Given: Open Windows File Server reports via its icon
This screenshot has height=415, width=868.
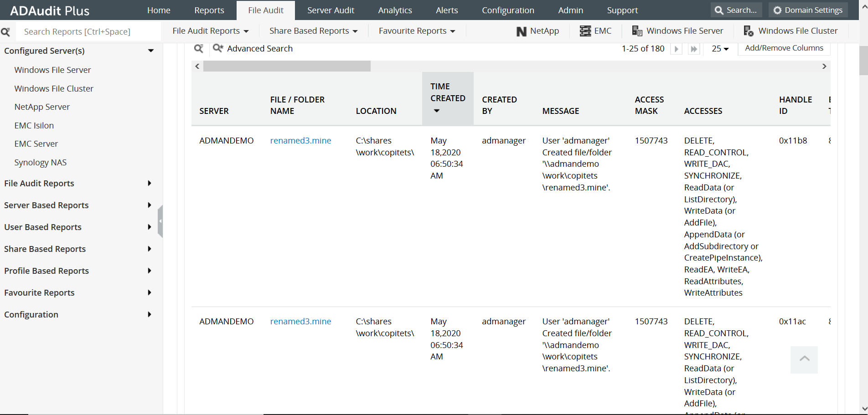Looking at the screenshot, I should pos(637,31).
